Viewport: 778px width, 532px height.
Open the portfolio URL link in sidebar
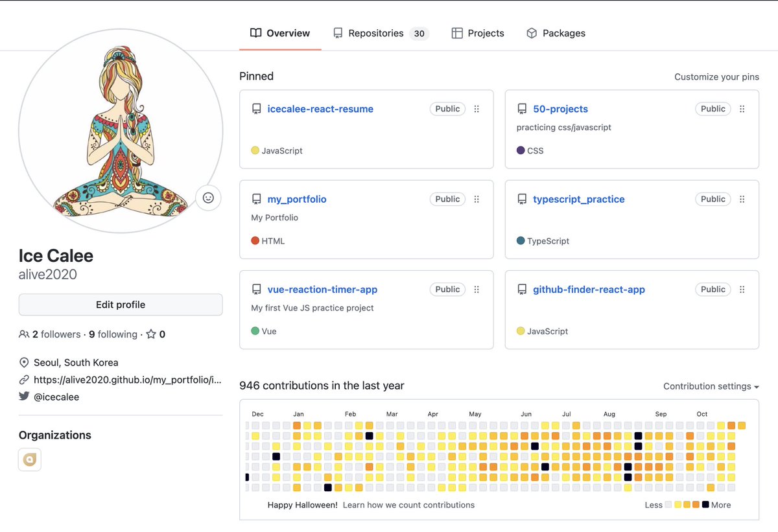(127, 380)
